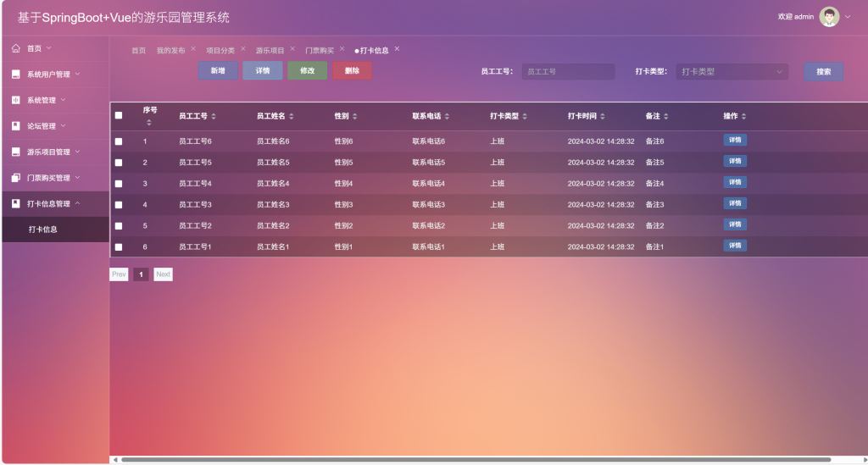Switch to the 游乐项目 tab

(x=270, y=50)
